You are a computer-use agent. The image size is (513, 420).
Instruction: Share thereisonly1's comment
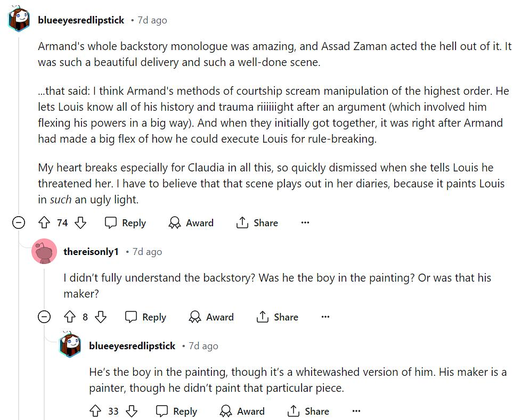(278, 317)
